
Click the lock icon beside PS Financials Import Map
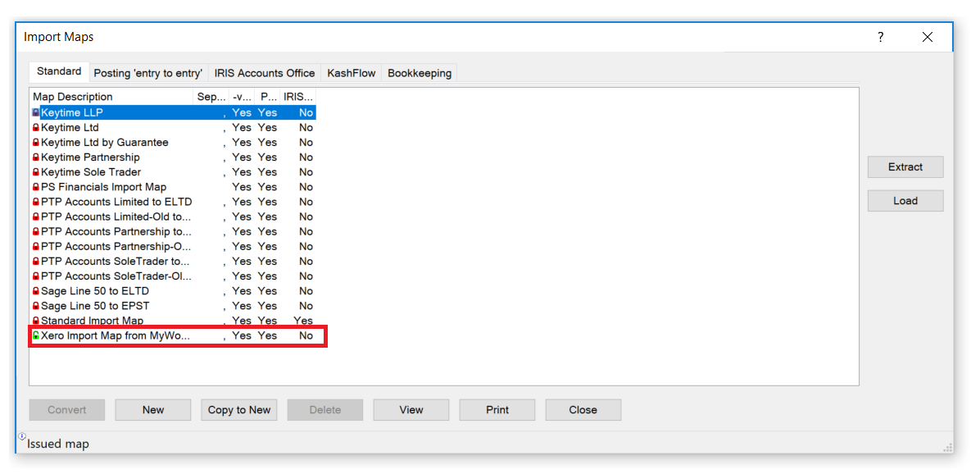tap(35, 187)
